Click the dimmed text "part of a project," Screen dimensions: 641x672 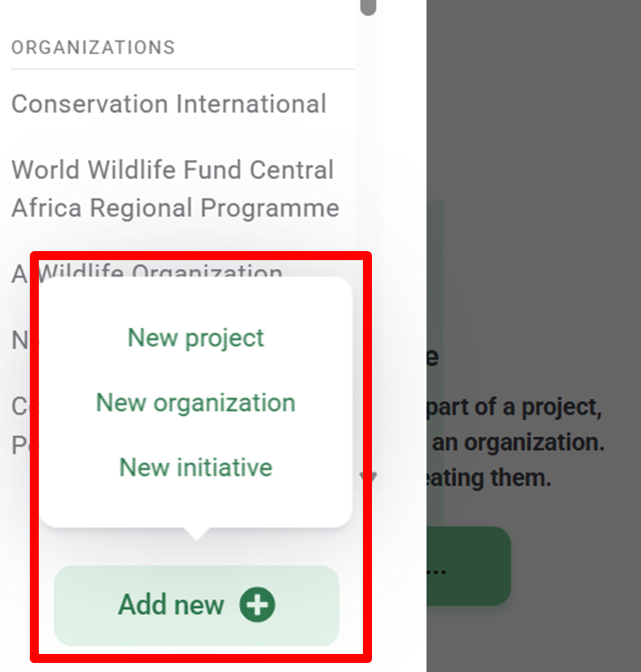[x=512, y=406]
